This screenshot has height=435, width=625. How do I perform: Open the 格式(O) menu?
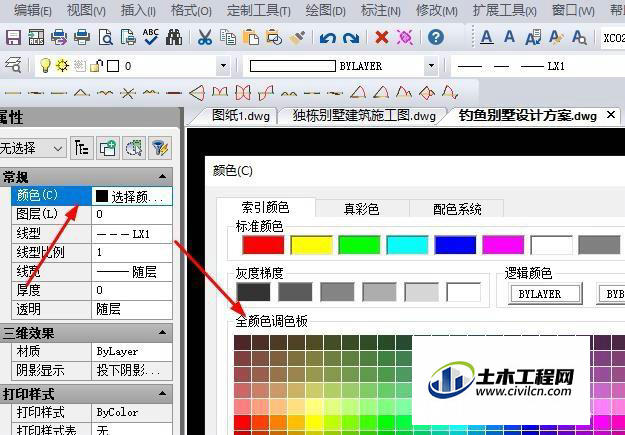click(191, 10)
